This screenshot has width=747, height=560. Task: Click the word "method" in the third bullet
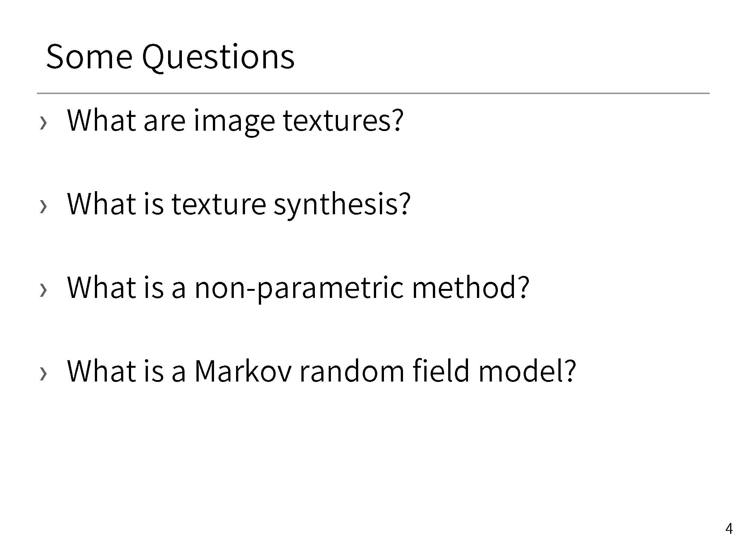[x=465, y=287]
